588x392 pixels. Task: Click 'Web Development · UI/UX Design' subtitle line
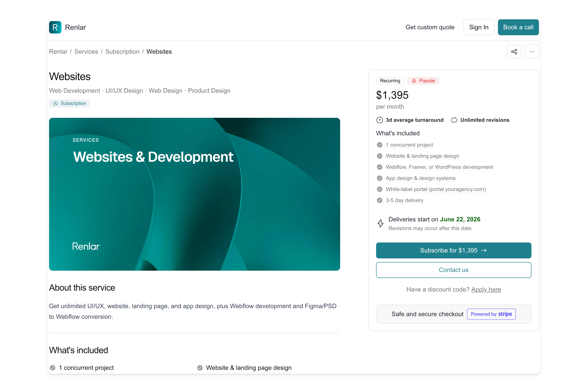(140, 91)
